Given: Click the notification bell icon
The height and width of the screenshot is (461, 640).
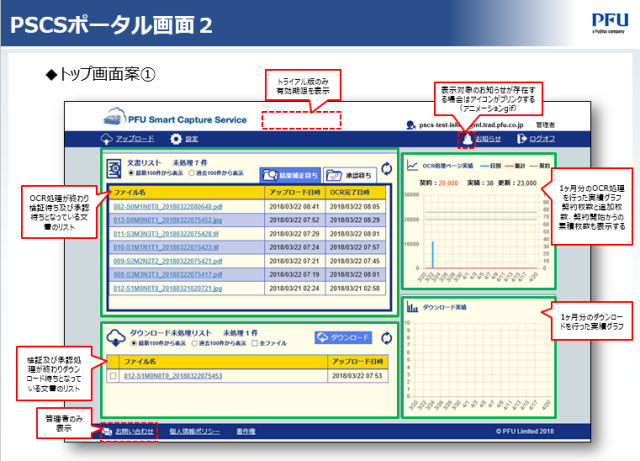Looking at the screenshot, I should click(467, 139).
